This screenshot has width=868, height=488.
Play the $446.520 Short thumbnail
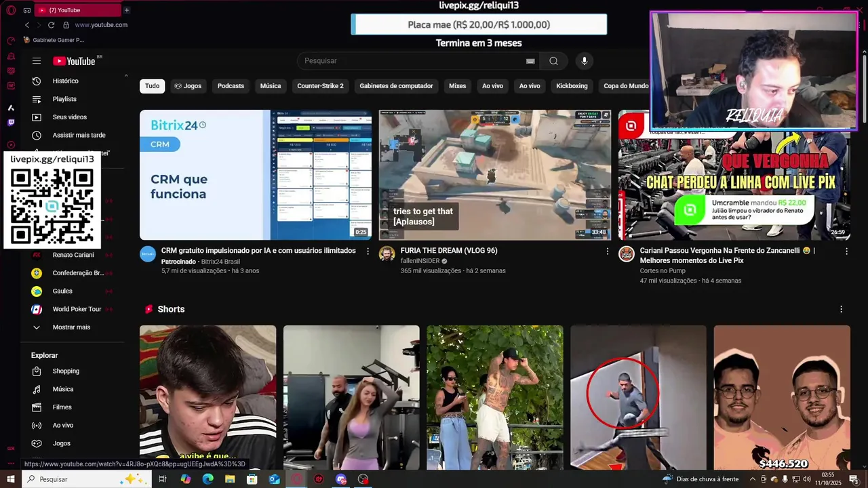click(782, 398)
